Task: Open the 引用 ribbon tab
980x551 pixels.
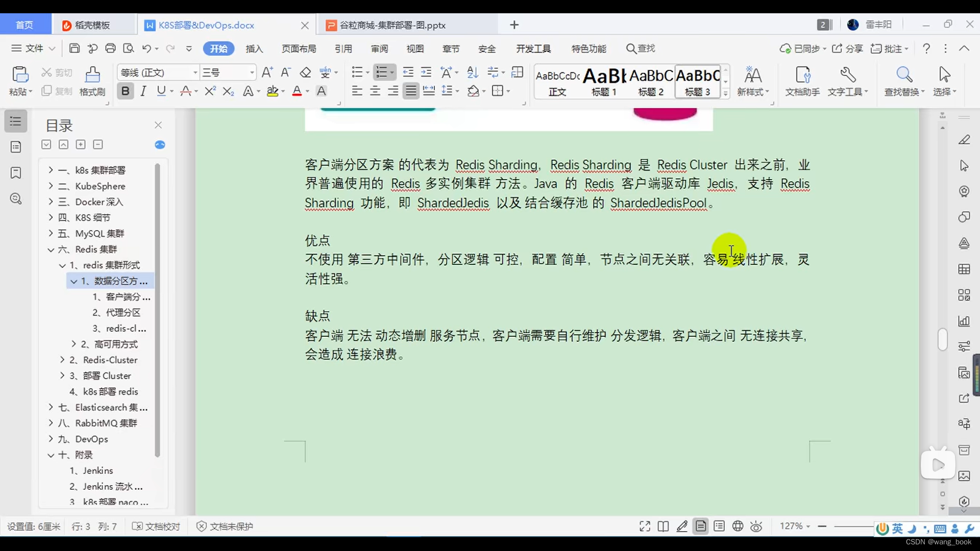Action: tap(344, 48)
